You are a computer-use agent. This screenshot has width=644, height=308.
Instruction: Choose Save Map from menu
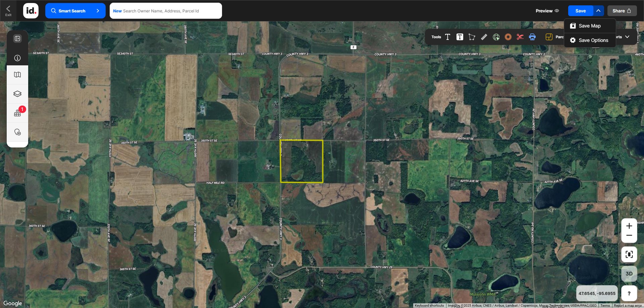(589, 26)
